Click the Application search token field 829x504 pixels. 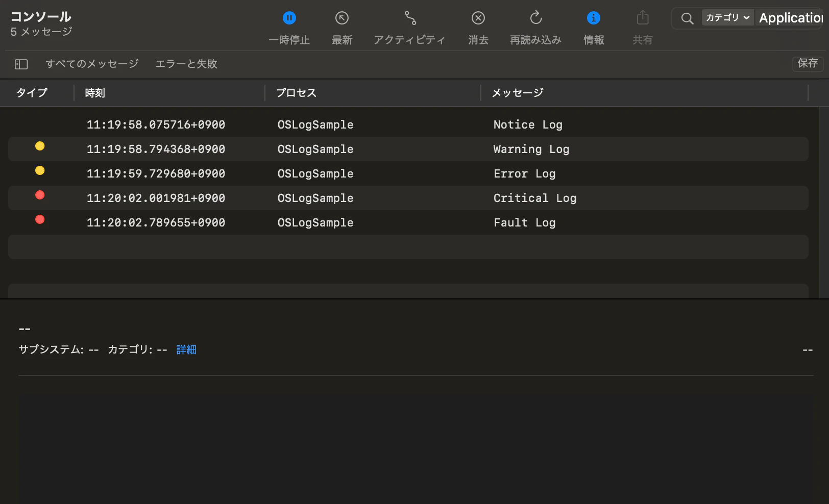pyautogui.click(x=791, y=18)
